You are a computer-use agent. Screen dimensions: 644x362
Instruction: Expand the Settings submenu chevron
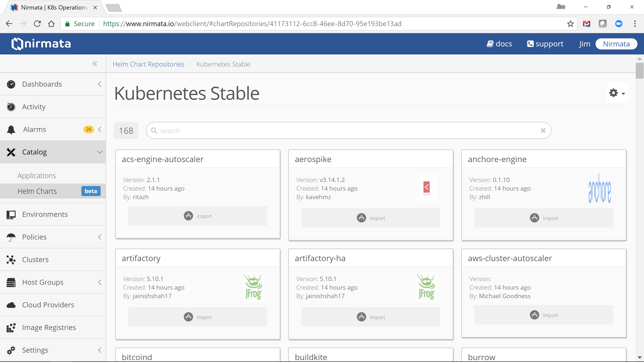pos(100,350)
